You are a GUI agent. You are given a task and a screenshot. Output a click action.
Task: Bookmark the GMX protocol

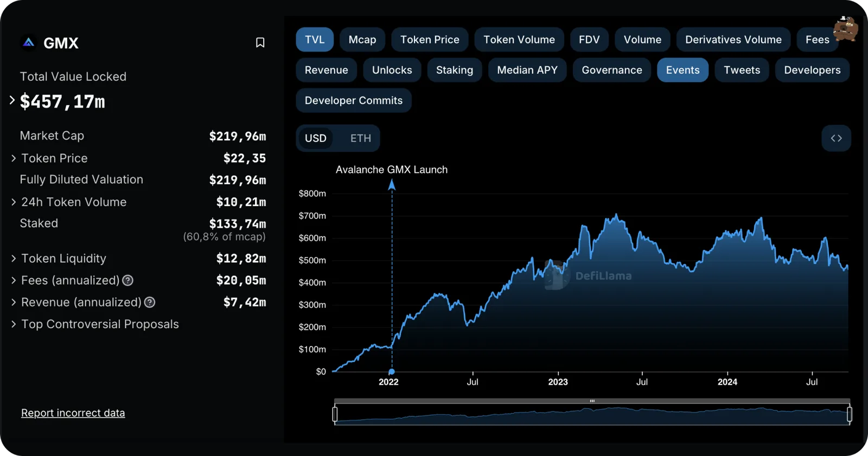pyautogui.click(x=260, y=43)
